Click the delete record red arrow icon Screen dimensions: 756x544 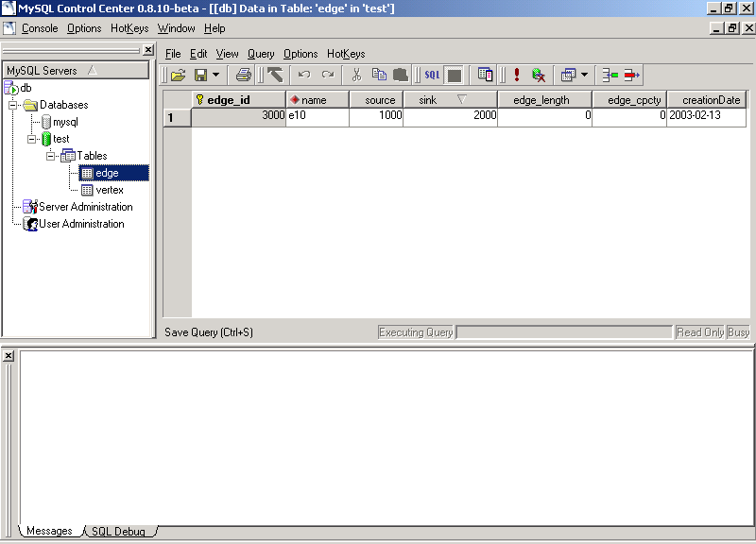[631, 76]
